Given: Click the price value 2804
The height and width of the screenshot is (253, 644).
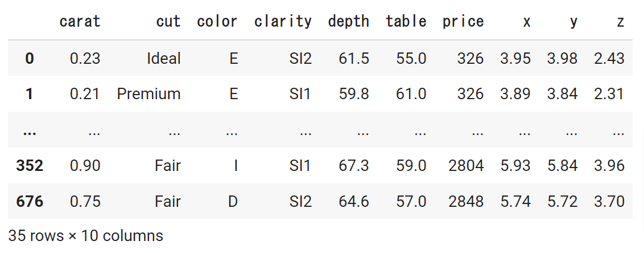Looking at the screenshot, I should click(x=465, y=165).
